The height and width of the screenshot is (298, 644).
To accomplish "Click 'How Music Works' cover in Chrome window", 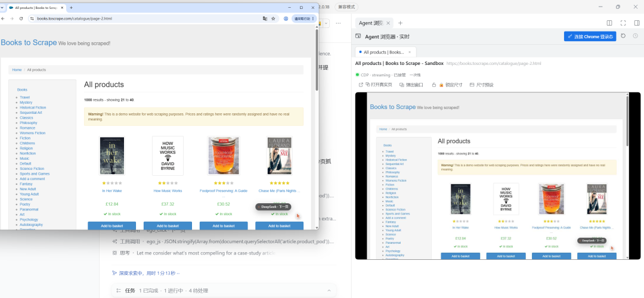I will 168,156.
